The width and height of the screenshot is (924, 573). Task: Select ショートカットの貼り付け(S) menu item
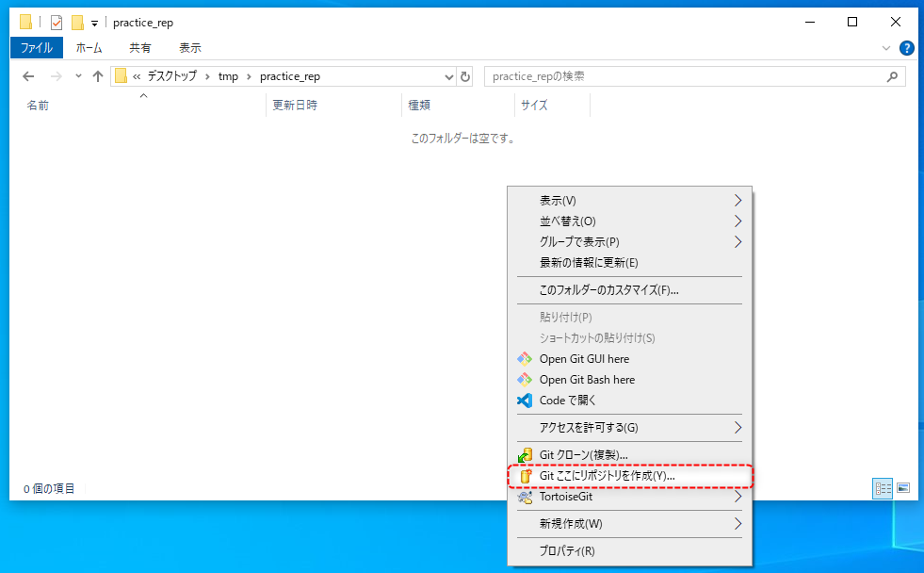pos(629,337)
